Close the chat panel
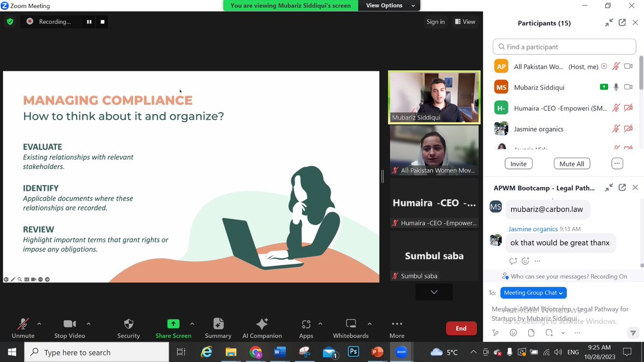Screen dimensions: 644x362 (x=635, y=187)
